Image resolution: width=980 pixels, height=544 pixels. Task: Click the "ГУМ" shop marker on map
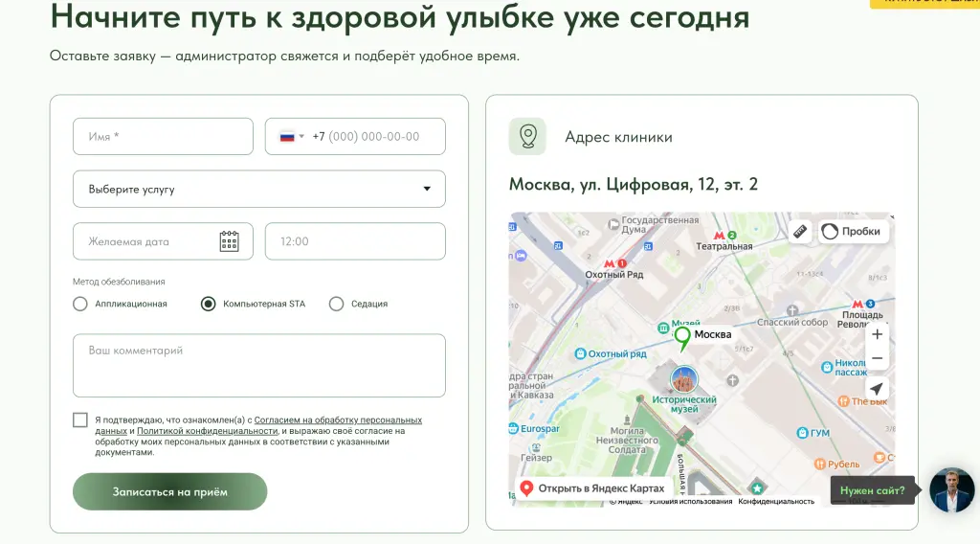pyautogui.click(x=803, y=433)
